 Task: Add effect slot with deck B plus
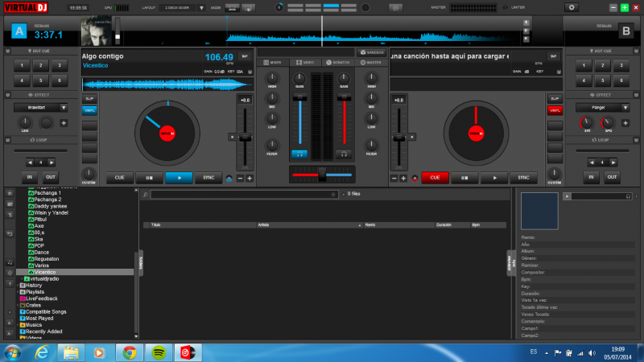[625, 123]
